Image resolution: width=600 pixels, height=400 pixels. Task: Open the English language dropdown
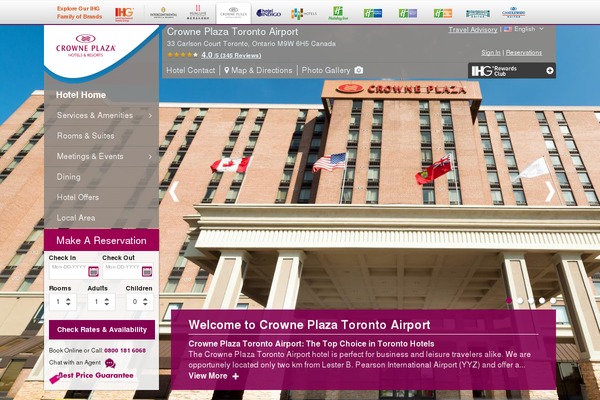pyautogui.click(x=528, y=29)
